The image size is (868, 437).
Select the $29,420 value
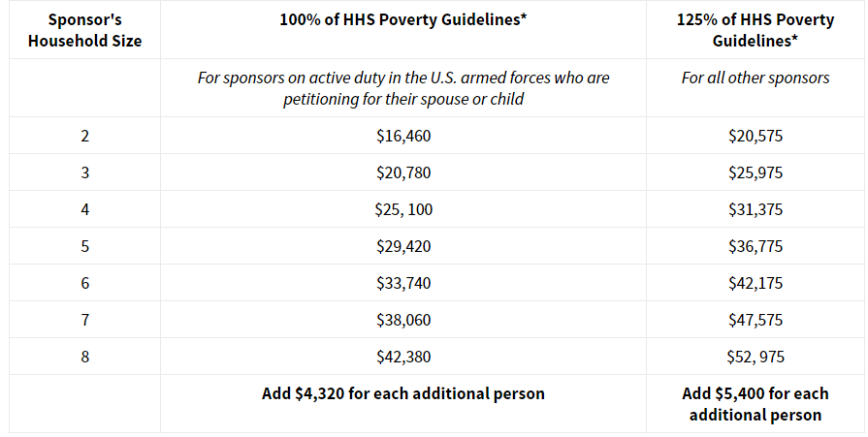click(x=403, y=246)
